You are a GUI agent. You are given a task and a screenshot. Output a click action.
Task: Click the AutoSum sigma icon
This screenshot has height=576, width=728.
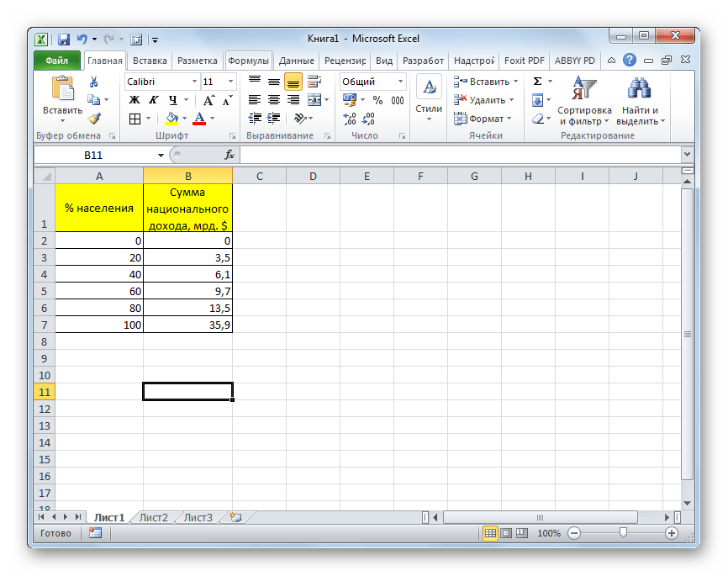tap(538, 82)
